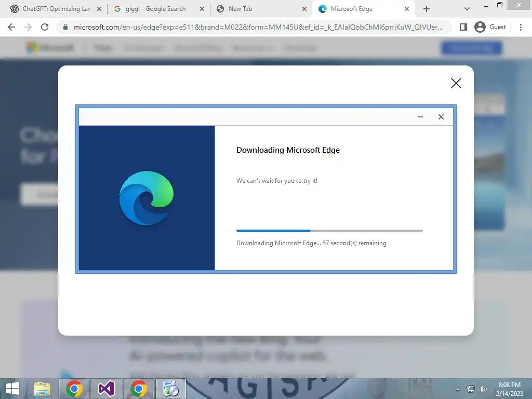Close the ChatGPT tab
Viewport: 532px width, 399px height.
click(99, 9)
